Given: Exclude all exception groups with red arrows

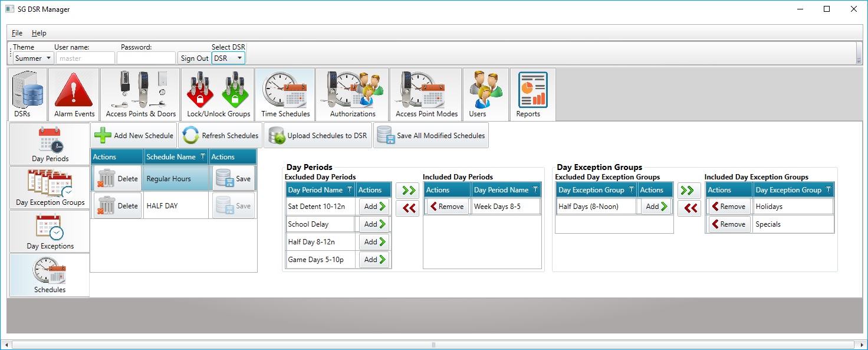Looking at the screenshot, I should [689, 208].
